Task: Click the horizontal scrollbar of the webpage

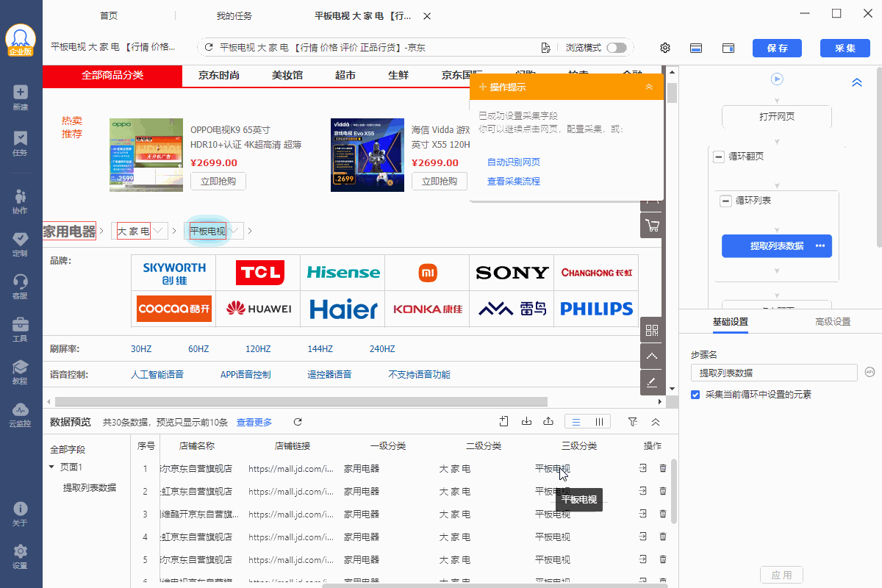Action: click(x=301, y=401)
